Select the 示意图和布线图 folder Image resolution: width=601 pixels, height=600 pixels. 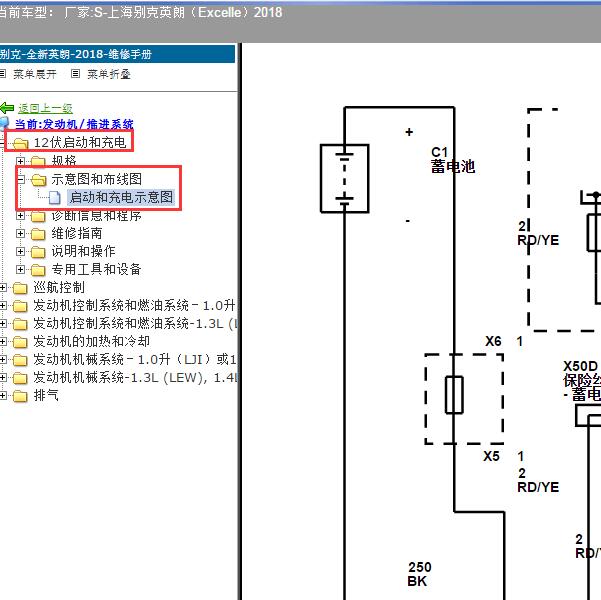point(97,179)
